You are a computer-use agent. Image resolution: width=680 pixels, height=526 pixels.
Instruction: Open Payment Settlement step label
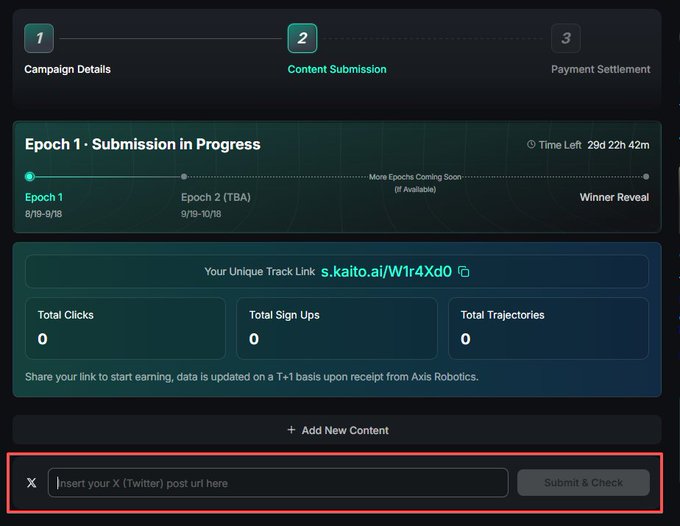tap(600, 69)
